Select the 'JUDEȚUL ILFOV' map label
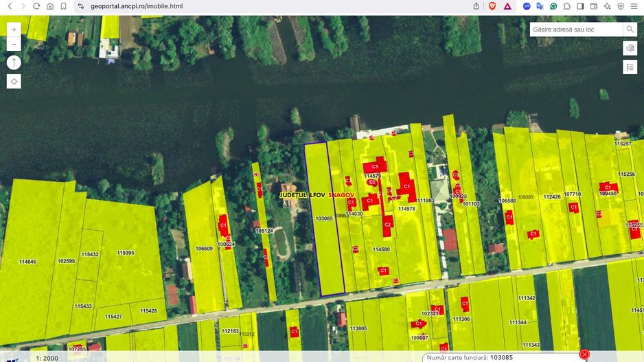644x362 pixels. tap(302, 195)
